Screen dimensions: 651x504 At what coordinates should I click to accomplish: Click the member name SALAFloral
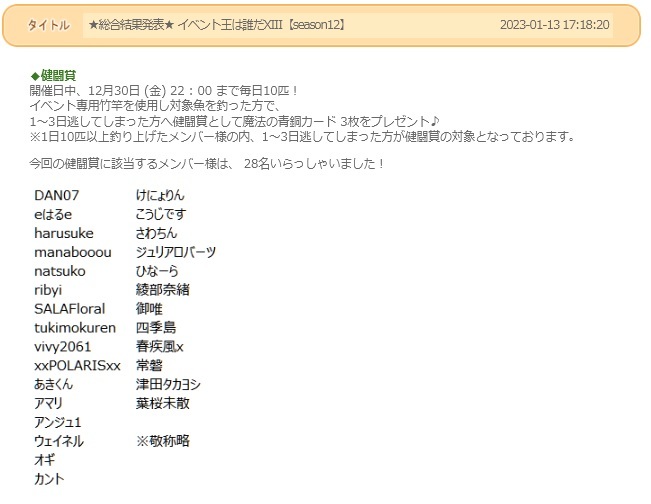(x=69, y=309)
